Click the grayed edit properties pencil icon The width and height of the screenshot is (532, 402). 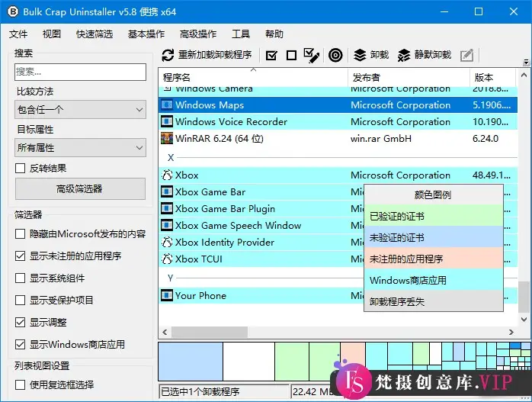tap(467, 55)
